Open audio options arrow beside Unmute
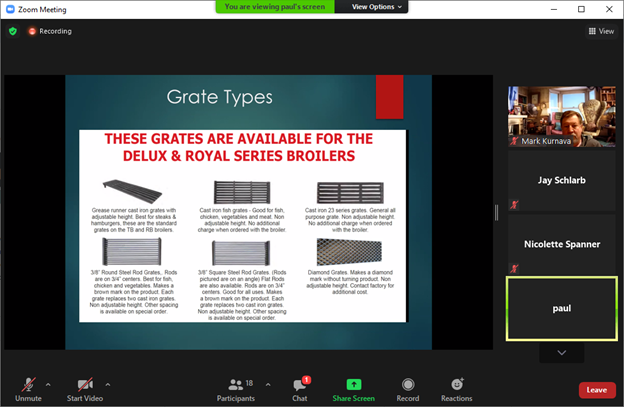This screenshot has height=407, width=624. point(48,385)
